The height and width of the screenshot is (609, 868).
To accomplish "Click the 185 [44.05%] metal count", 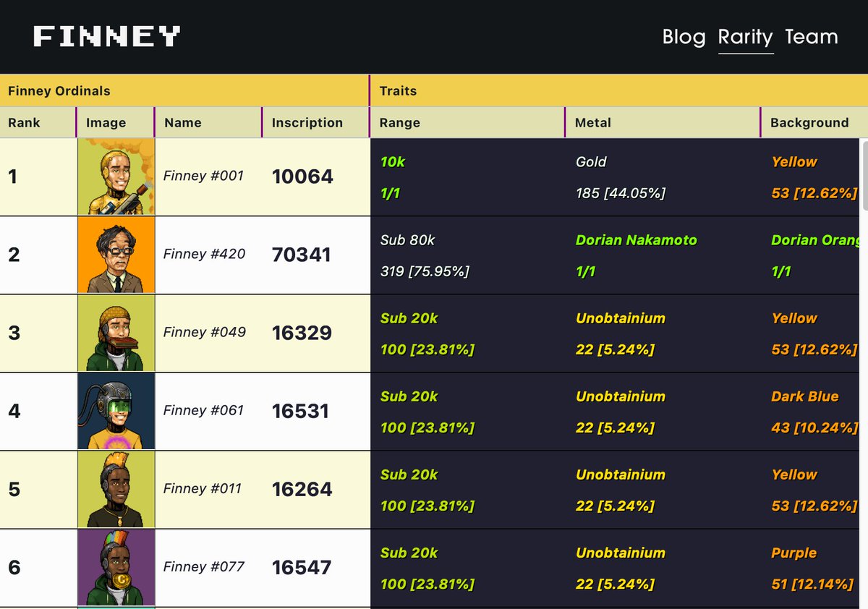I will pos(621,193).
